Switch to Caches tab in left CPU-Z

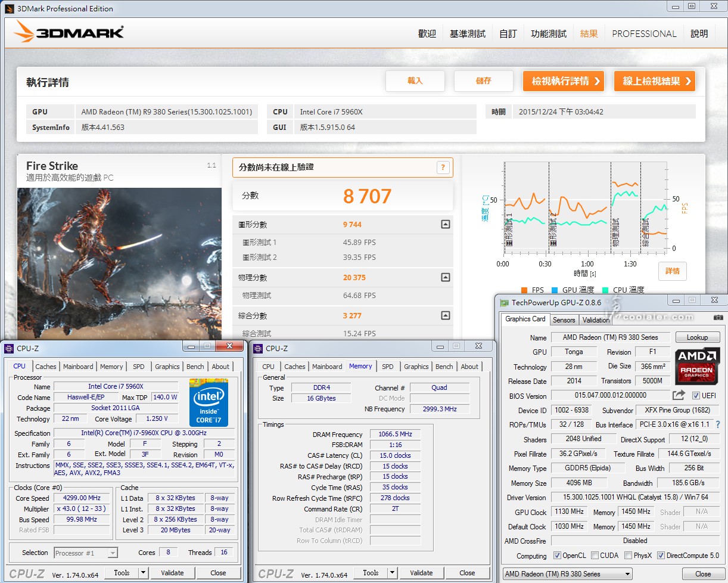click(46, 367)
